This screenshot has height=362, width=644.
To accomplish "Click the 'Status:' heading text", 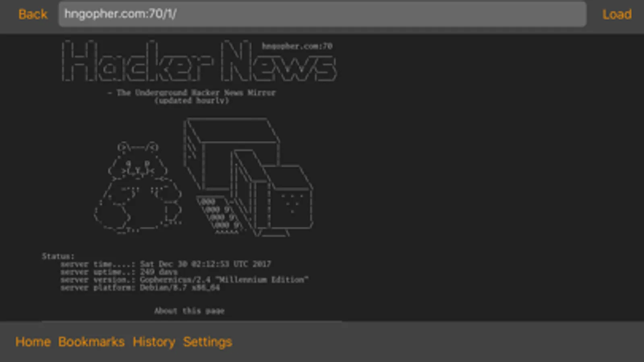I will pyautogui.click(x=58, y=256).
